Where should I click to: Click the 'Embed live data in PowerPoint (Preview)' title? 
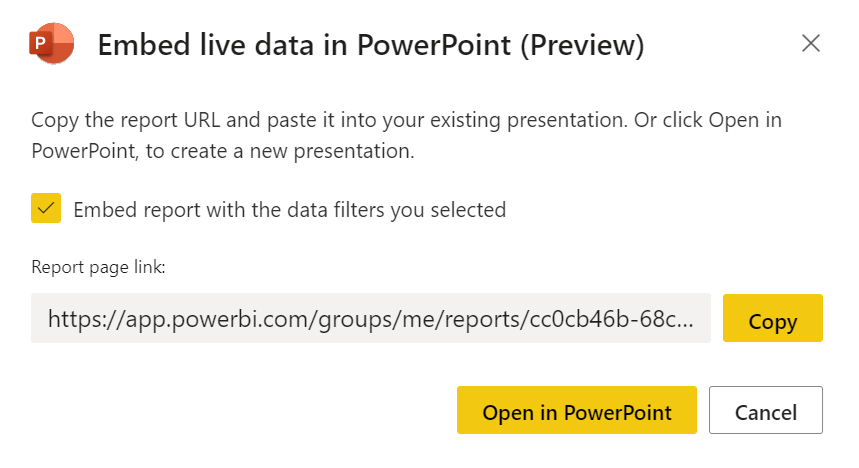(x=371, y=45)
